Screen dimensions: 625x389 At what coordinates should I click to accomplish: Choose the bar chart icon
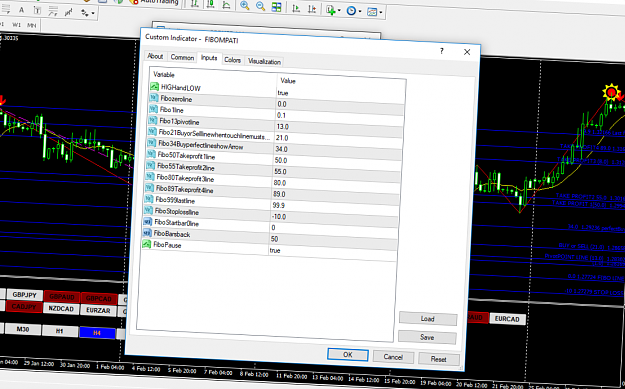click(195, 4)
